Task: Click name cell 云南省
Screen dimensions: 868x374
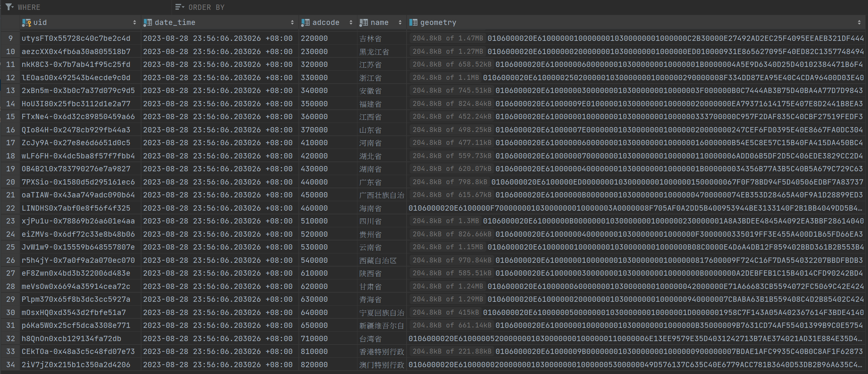Action: [x=382, y=247]
